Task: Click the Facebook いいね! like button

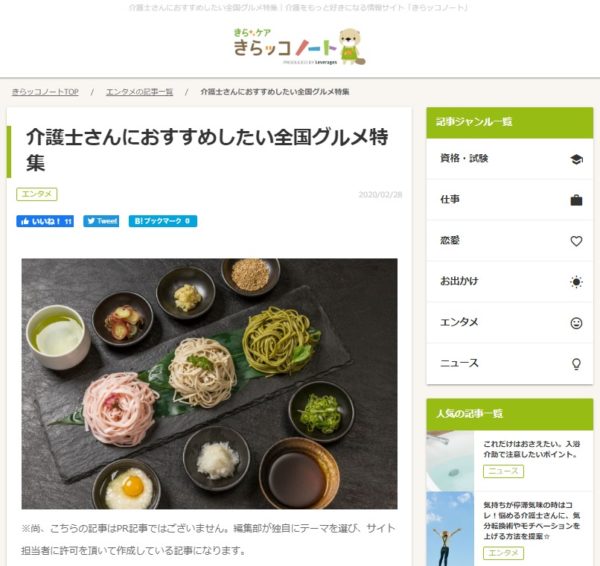Action: pyautogui.click(x=45, y=221)
